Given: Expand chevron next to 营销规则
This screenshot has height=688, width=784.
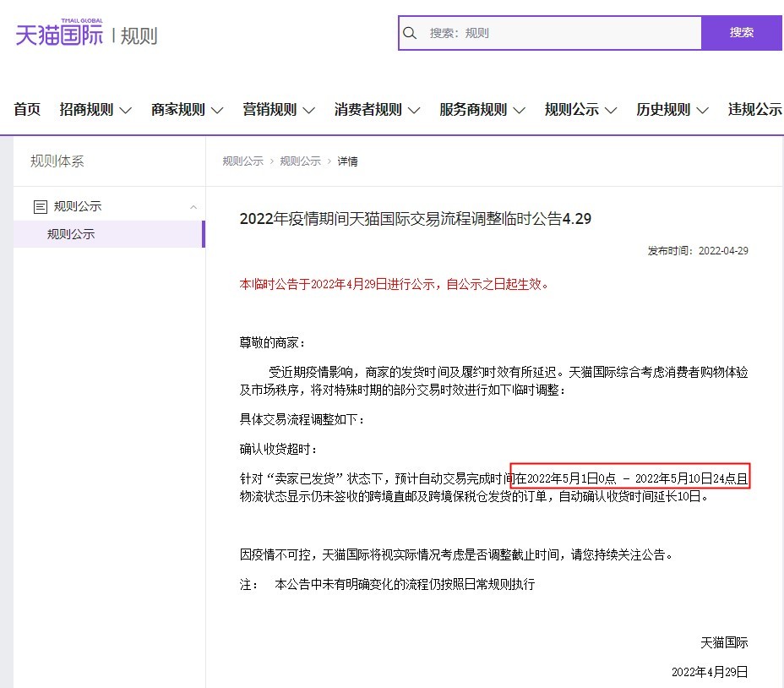Looking at the screenshot, I should (309, 110).
